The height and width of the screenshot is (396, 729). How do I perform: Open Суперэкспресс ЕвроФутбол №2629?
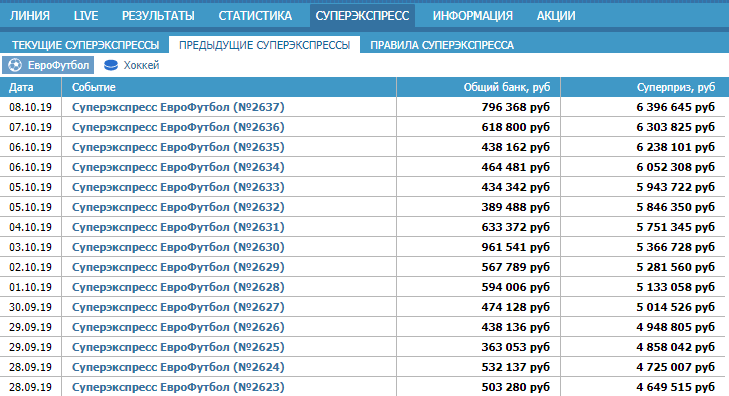coord(178,267)
